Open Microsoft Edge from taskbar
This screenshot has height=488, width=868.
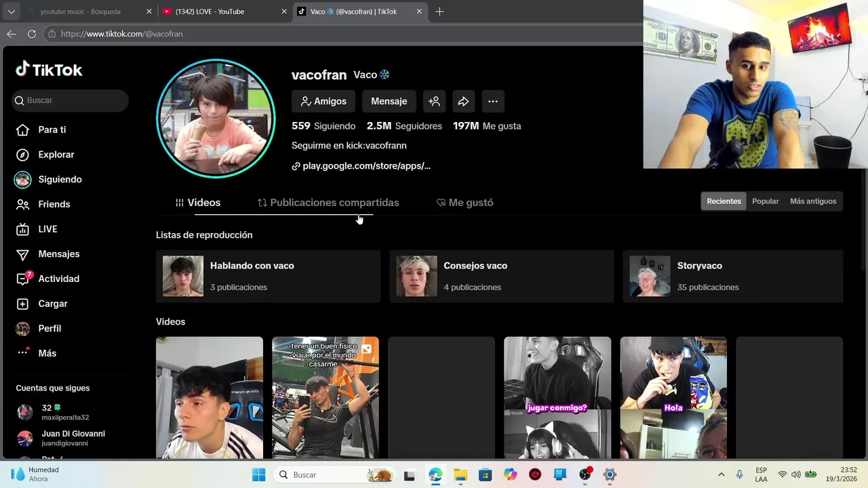(x=435, y=474)
